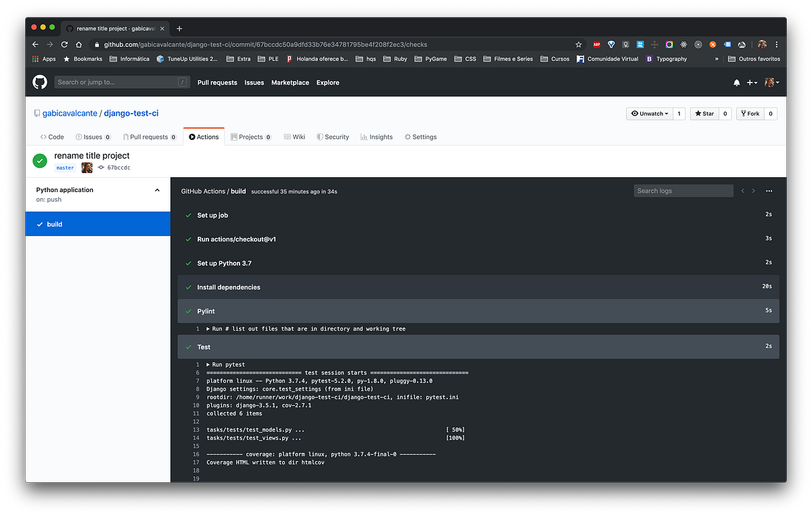Screen dimensions: 812x516
Task: Click your profile avatar in the header
Action: pos(771,82)
